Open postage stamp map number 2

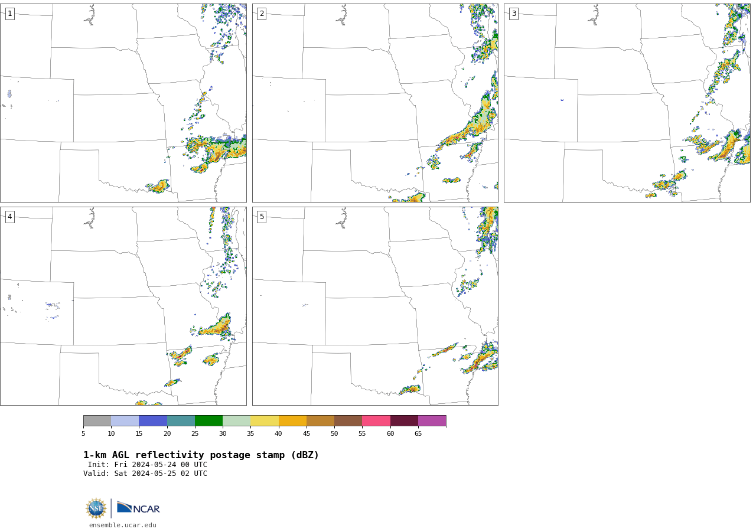coord(375,103)
